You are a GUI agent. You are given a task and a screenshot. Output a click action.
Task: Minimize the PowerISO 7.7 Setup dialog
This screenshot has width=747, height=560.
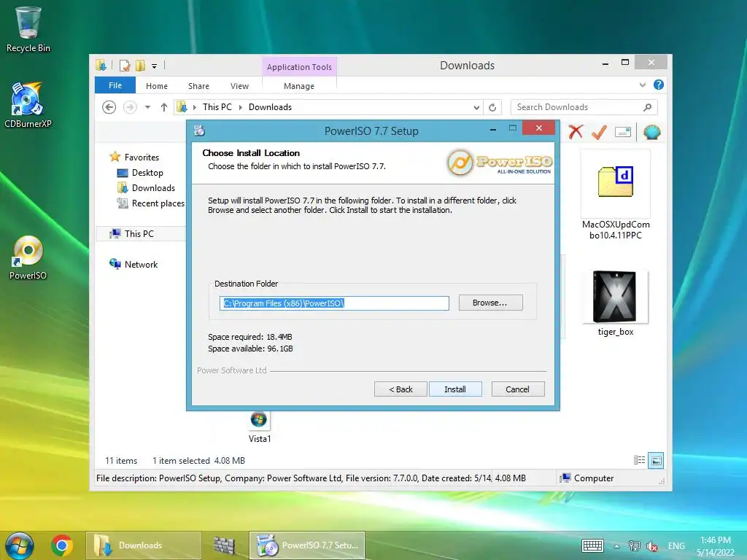pos(493,128)
